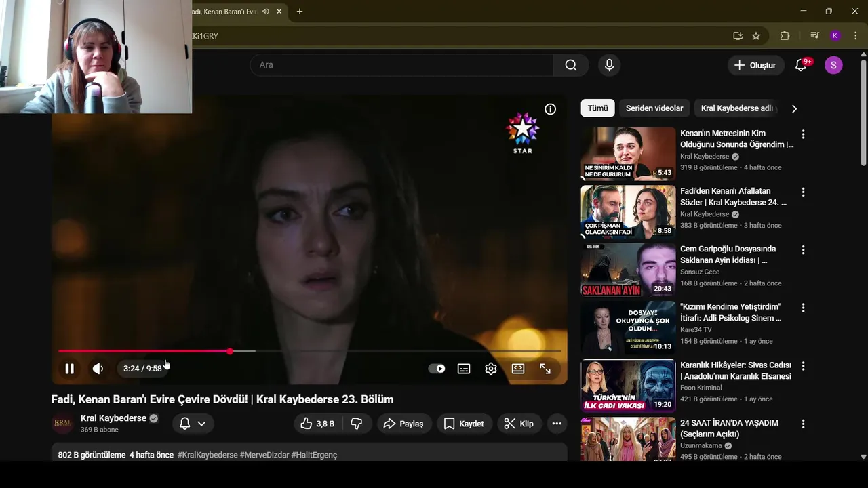The image size is (868, 488).
Task: Show more filter chips with right chevron
Action: point(794,108)
